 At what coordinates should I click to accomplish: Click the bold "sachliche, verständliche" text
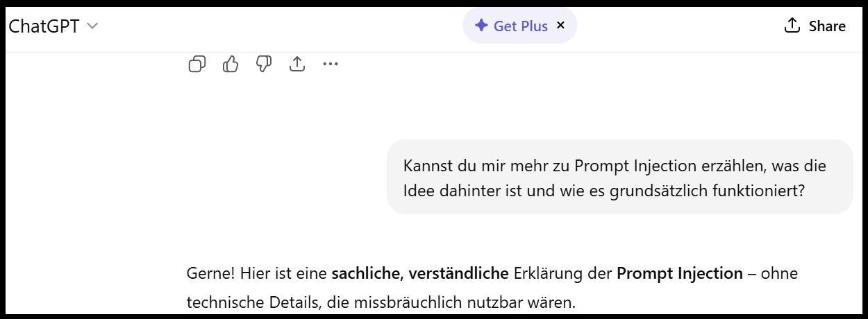(x=420, y=273)
